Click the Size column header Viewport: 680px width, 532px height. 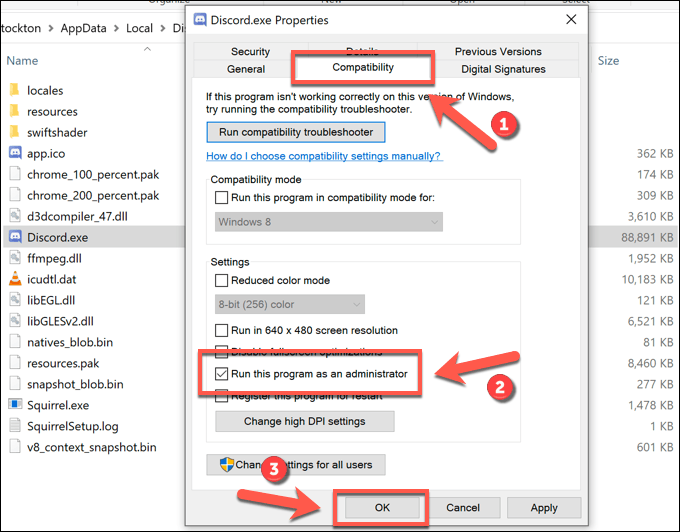(x=608, y=60)
